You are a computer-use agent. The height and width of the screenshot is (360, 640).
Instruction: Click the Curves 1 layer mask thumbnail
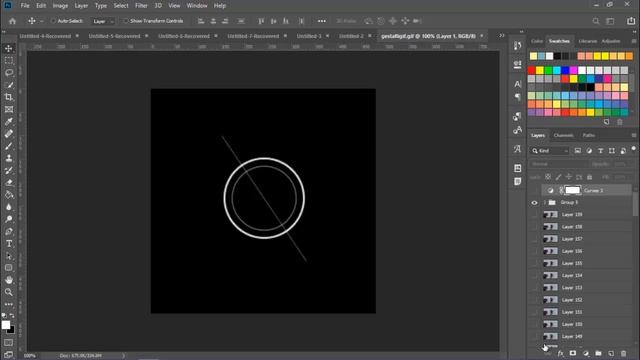tap(572, 190)
